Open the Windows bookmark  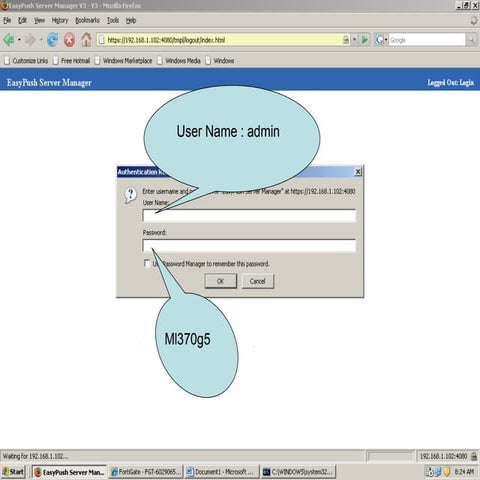pos(220,61)
